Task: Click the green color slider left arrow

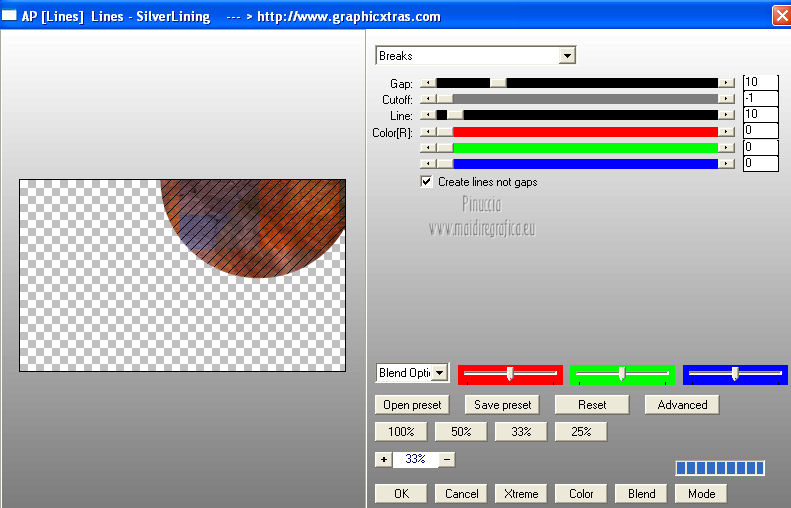Action: point(428,148)
